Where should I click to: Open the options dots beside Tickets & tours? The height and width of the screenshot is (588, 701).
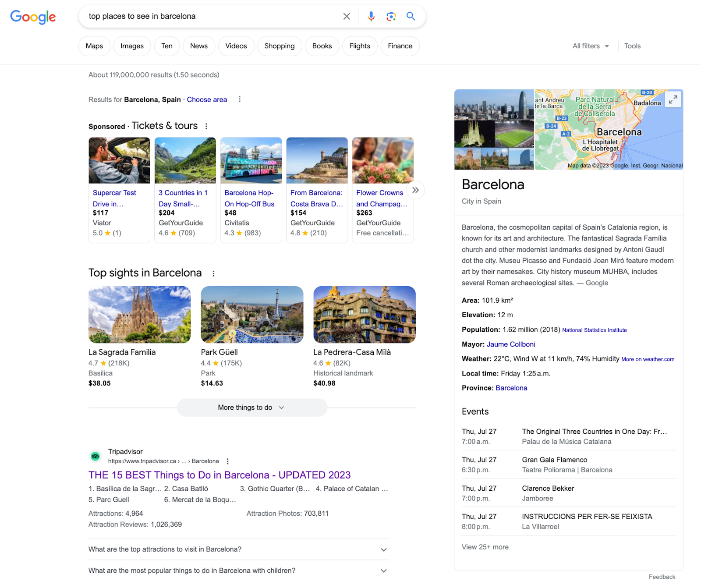click(206, 126)
